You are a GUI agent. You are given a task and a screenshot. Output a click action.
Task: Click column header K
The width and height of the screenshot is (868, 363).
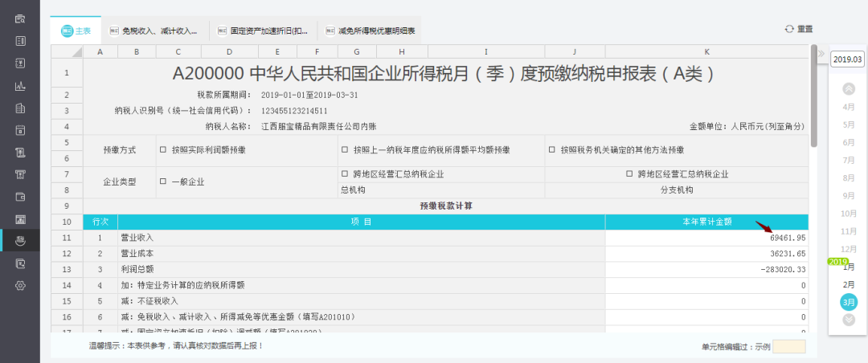click(x=707, y=51)
